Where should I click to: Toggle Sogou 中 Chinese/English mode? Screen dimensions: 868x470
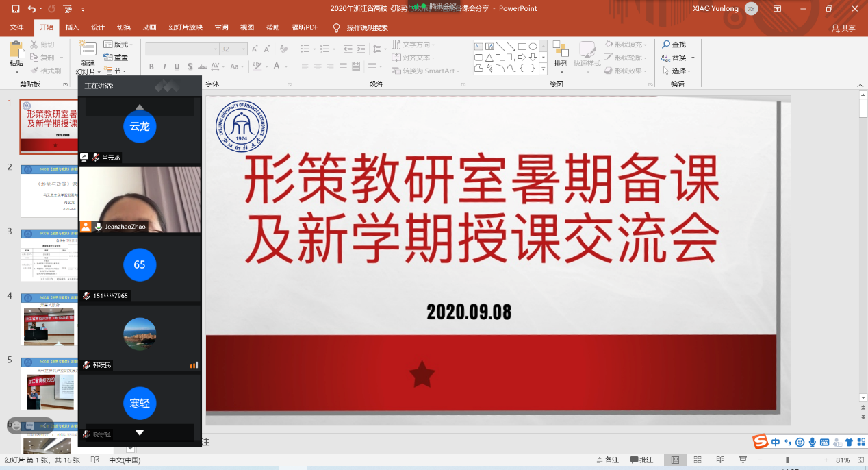coord(776,442)
